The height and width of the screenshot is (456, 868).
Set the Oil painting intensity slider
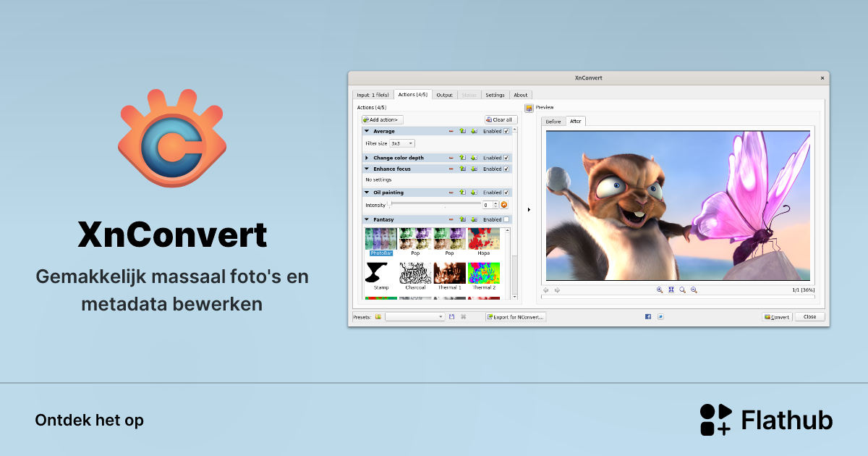[390, 204]
